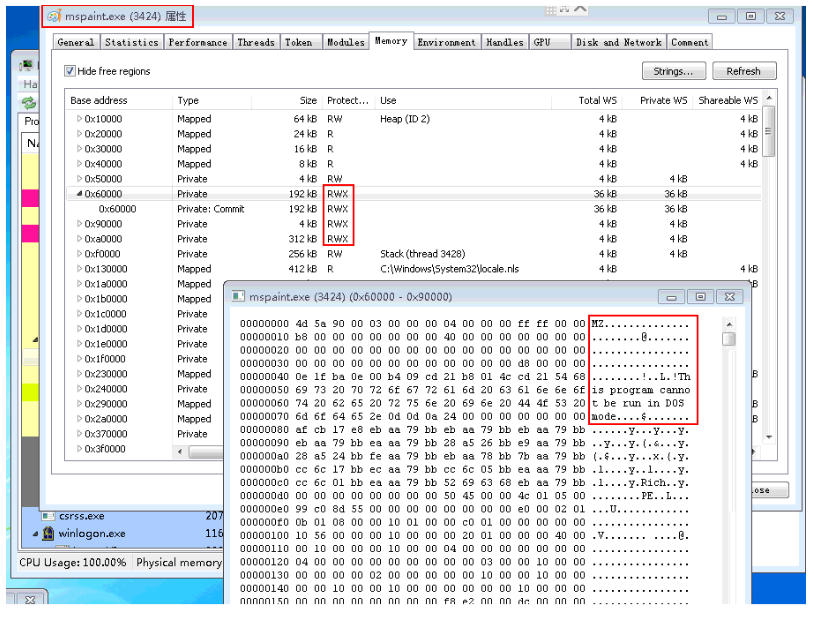The height and width of the screenshot is (617, 814).
Task: Sort by the Use column header
Action: coord(464,100)
